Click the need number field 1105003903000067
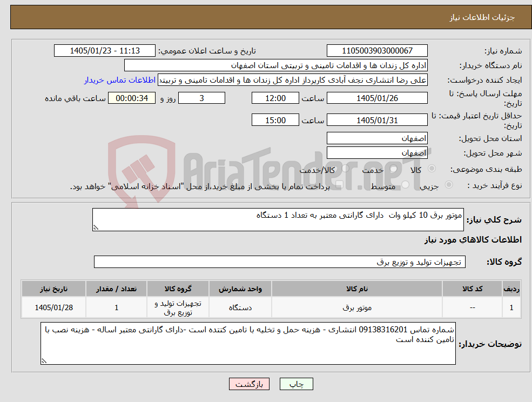 (377, 51)
